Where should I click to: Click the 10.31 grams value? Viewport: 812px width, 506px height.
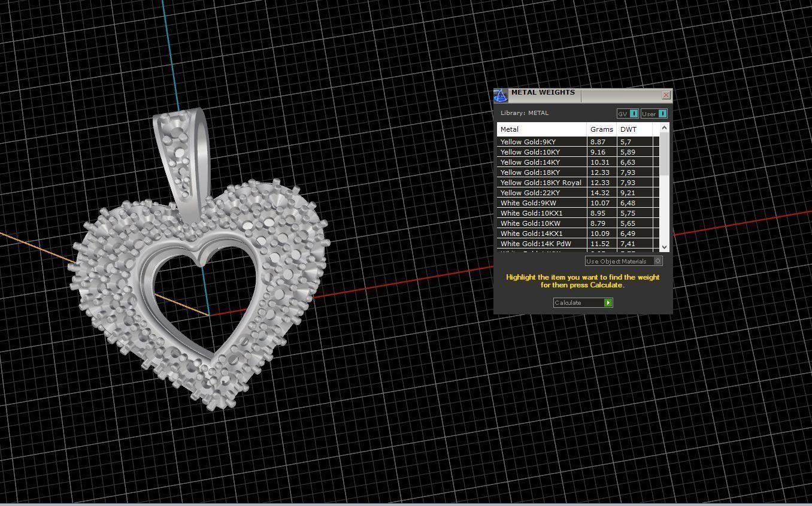coord(599,162)
